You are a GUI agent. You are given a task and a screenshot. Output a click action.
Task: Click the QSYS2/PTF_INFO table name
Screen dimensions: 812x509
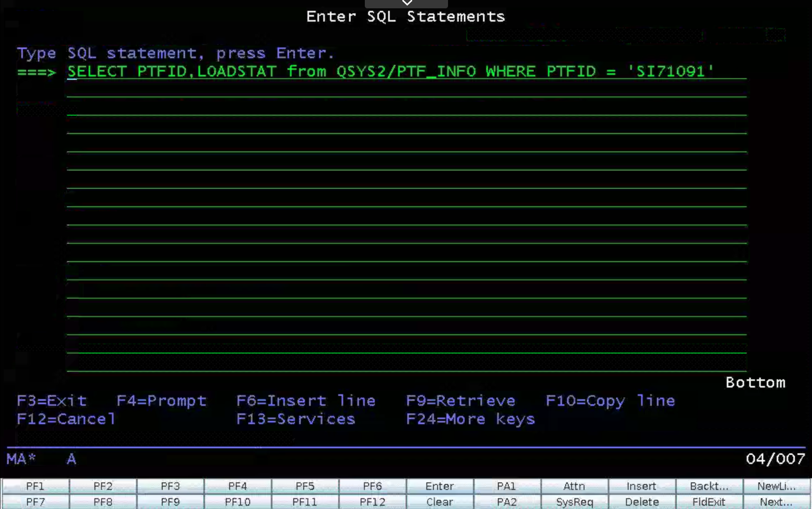pos(406,71)
